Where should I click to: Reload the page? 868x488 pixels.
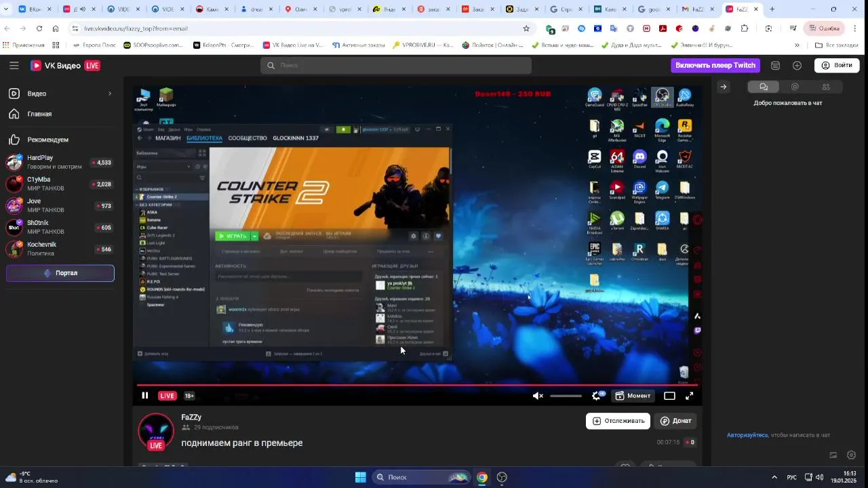[x=39, y=28]
